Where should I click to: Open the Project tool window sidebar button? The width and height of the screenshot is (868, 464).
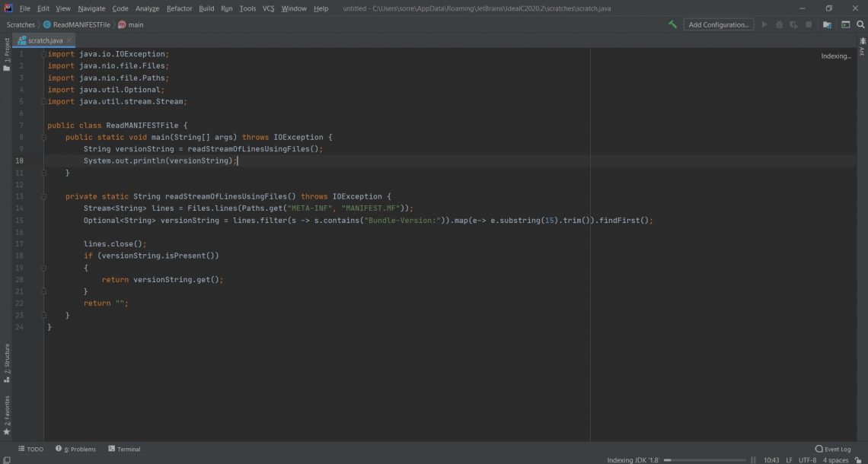click(7, 54)
